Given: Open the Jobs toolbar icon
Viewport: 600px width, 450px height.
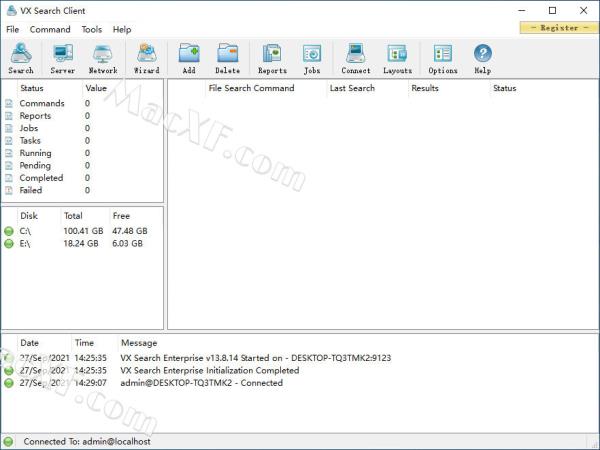Looking at the screenshot, I should tap(312, 58).
